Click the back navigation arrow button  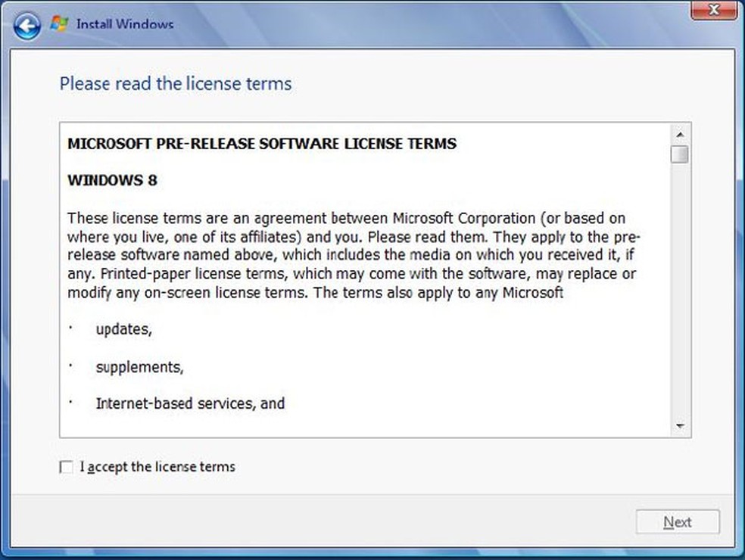click(x=26, y=26)
